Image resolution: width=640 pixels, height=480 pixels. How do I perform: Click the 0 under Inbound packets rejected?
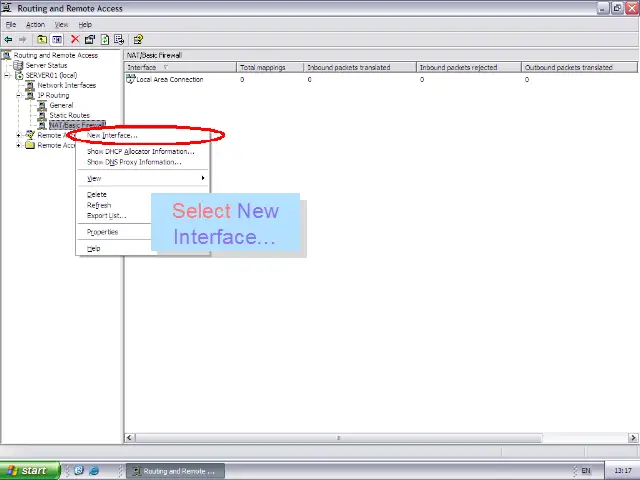click(x=422, y=80)
